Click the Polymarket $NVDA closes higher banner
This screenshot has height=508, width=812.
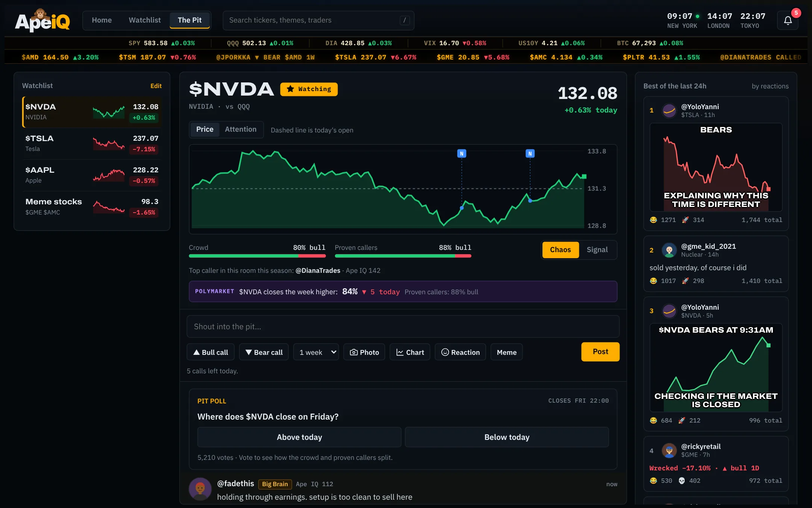(403, 292)
